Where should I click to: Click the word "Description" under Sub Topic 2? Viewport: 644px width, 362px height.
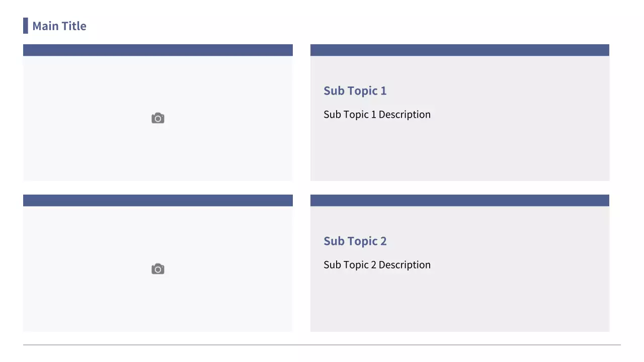(405, 265)
